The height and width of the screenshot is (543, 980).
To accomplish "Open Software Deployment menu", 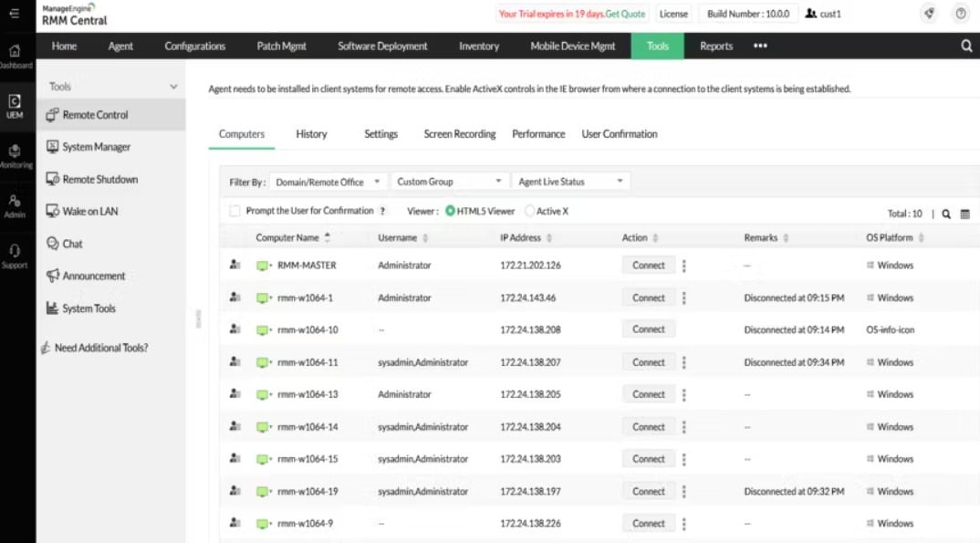I will coord(382,47).
